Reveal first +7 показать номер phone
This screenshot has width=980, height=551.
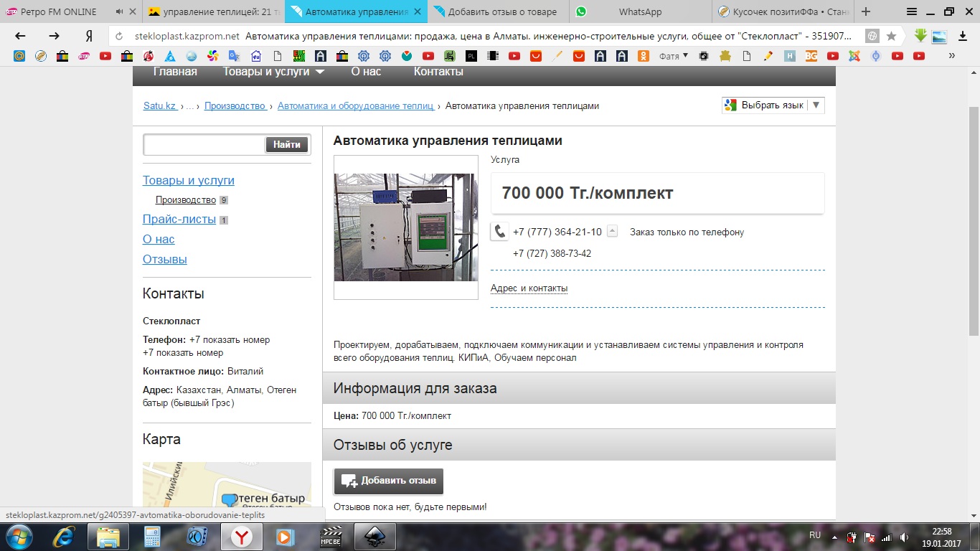click(230, 340)
